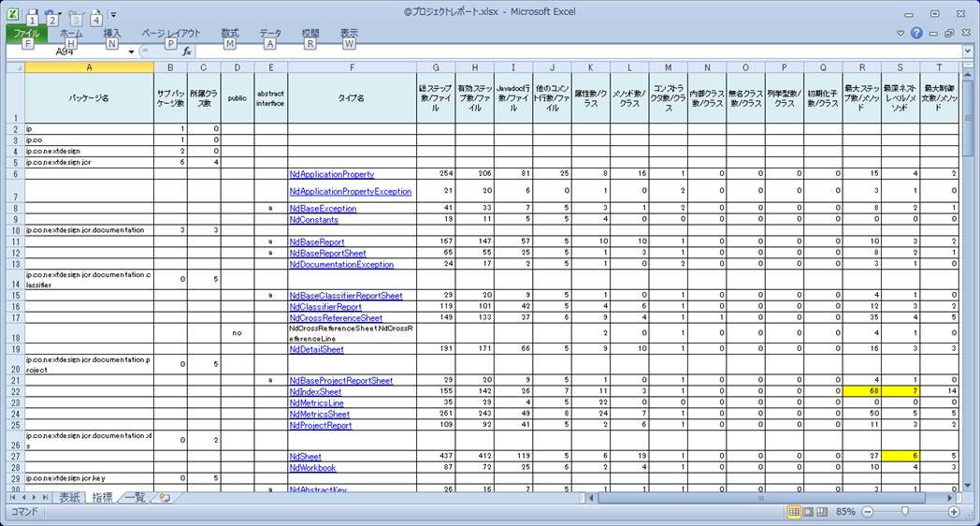Open the NdIndexSheet link
The width and height of the screenshot is (980, 526).
315,391
